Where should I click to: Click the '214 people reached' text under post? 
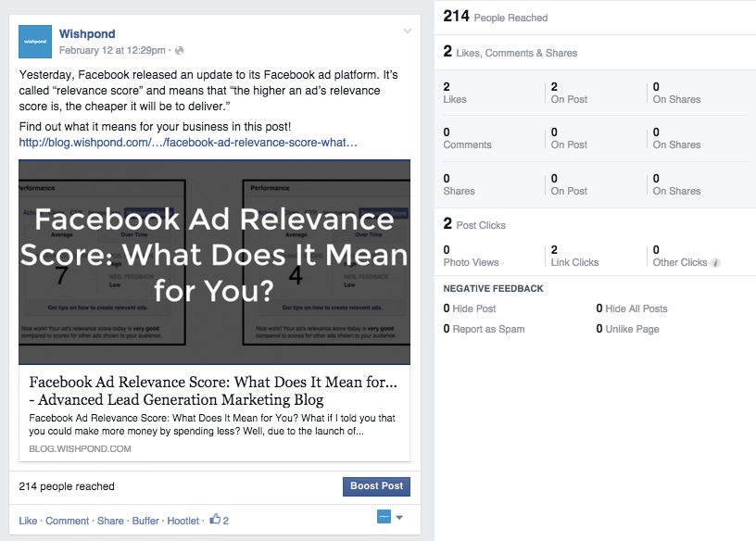pyautogui.click(x=67, y=486)
